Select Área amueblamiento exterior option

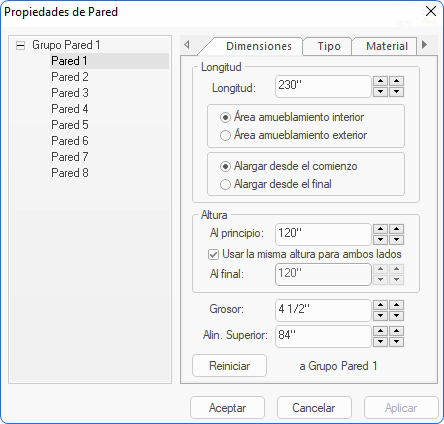tap(293, 135)
